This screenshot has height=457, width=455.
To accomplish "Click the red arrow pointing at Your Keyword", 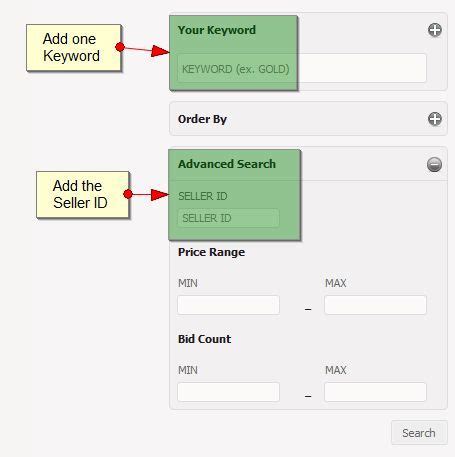I will (143, 49).
